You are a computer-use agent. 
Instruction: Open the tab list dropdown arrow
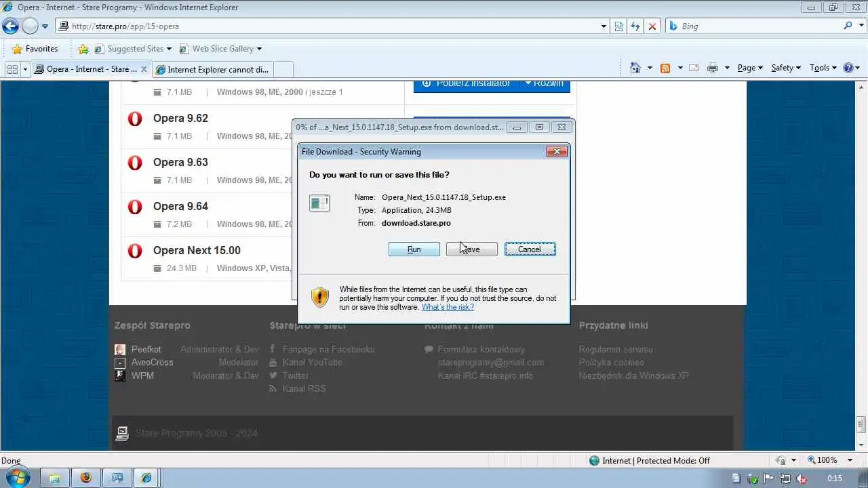(26, 69)
